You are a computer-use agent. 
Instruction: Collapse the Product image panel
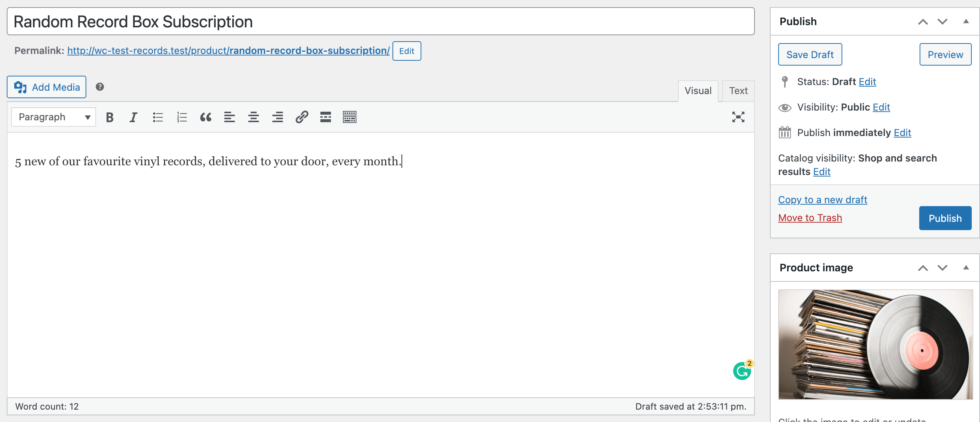pos(965,268)
